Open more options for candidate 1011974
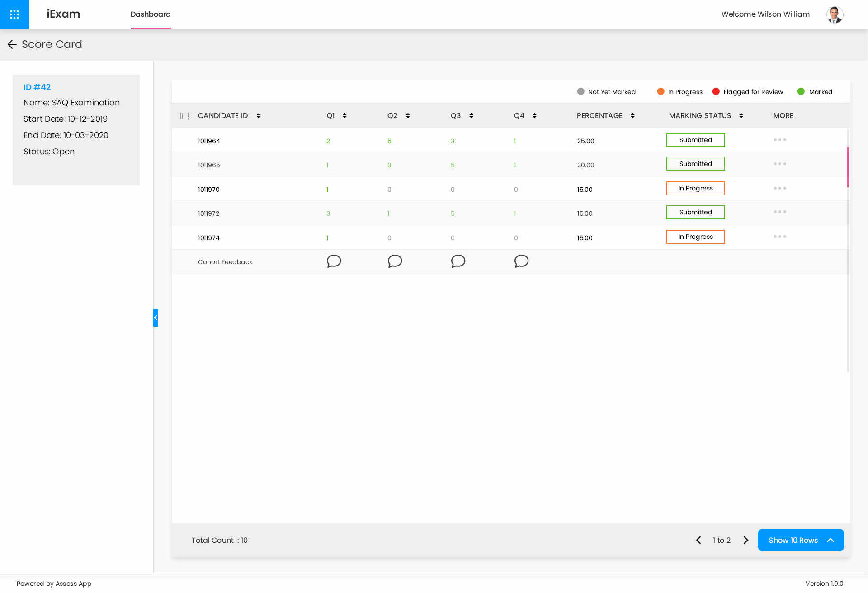The image size is (868, 593). click(780, 237)
